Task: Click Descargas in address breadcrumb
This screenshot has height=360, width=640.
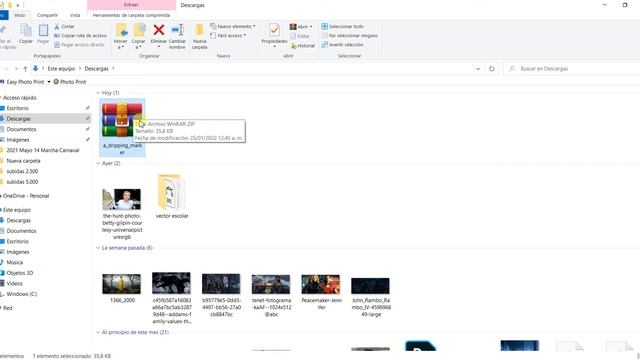Action: click(x=96, y=69)
